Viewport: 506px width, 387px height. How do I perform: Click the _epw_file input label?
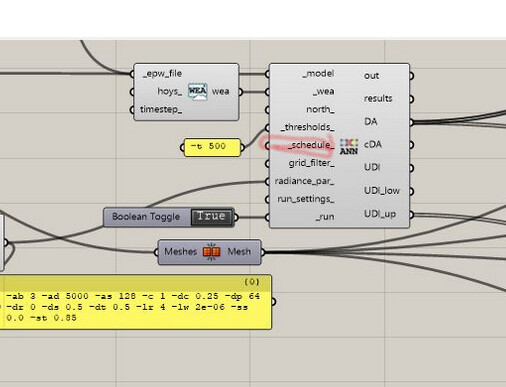click(x=162, y=74)
